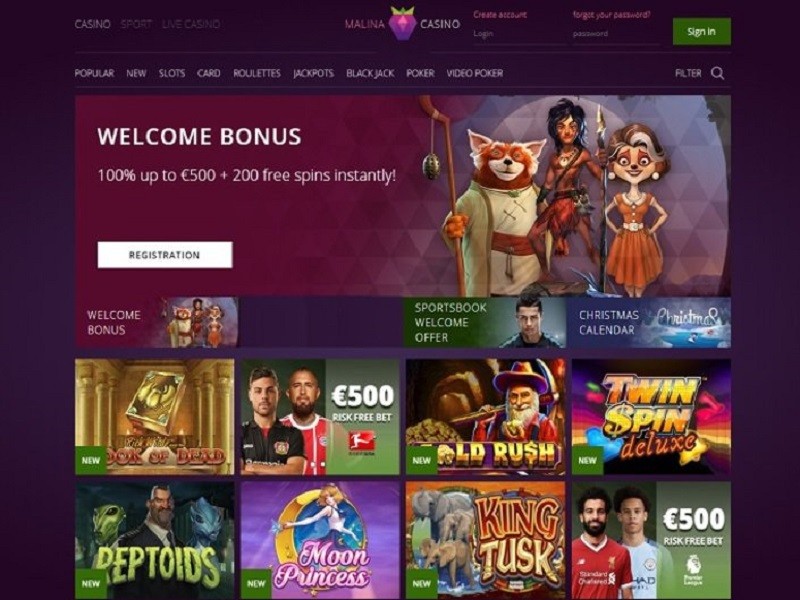The height and width of the screenshot is (600, 800).
Task: Open the Christmas Calendar promotion
Action: pyautogui.click(x=648, y=322)
